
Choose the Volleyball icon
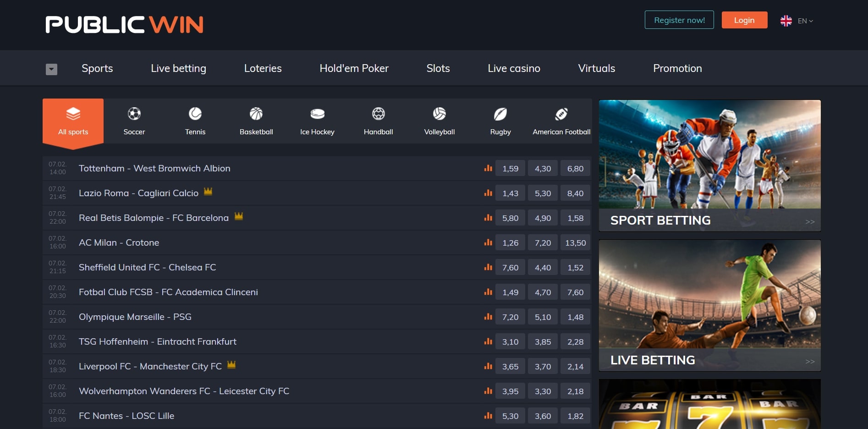[439, 114]
